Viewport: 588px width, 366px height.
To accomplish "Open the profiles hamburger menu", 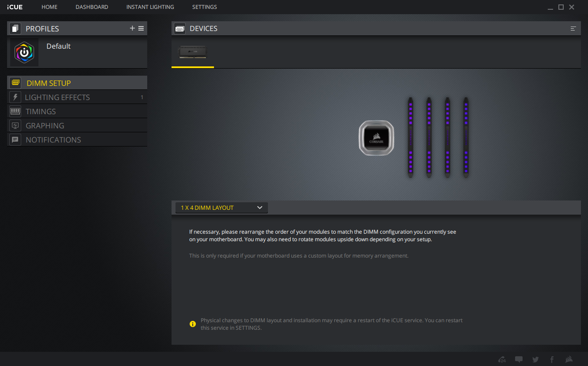I will click(x=141, y=28).
